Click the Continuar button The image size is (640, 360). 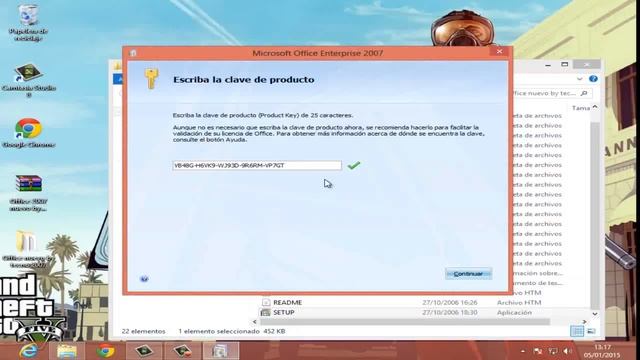click(x=468, y=274)
